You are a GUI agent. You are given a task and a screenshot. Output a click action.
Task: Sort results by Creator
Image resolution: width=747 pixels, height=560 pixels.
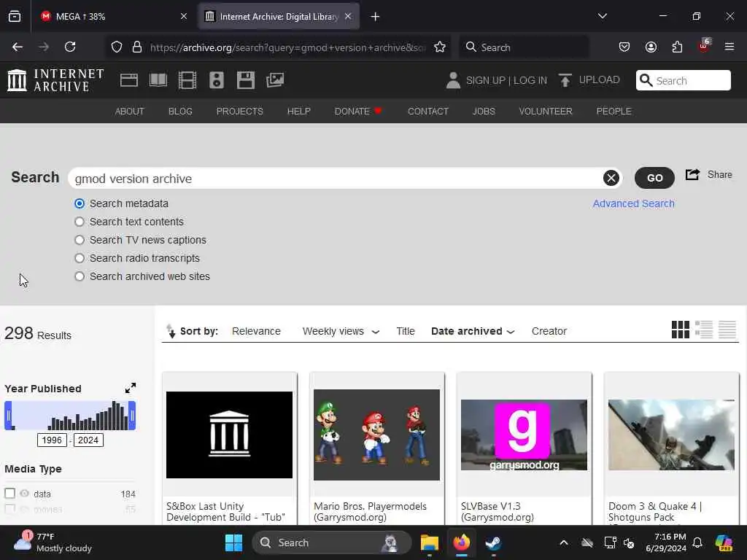549,331
